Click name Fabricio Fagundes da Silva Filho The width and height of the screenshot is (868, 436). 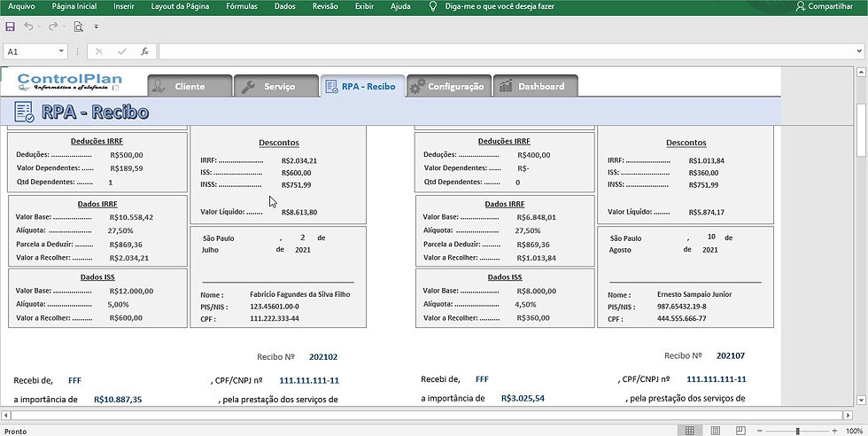tap(300, 294)
